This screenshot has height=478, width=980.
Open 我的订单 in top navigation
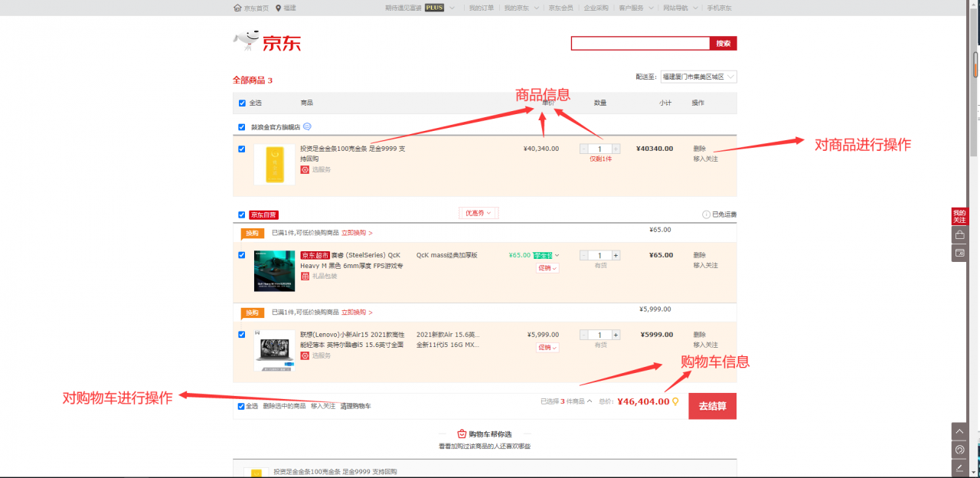pos(482,8)
